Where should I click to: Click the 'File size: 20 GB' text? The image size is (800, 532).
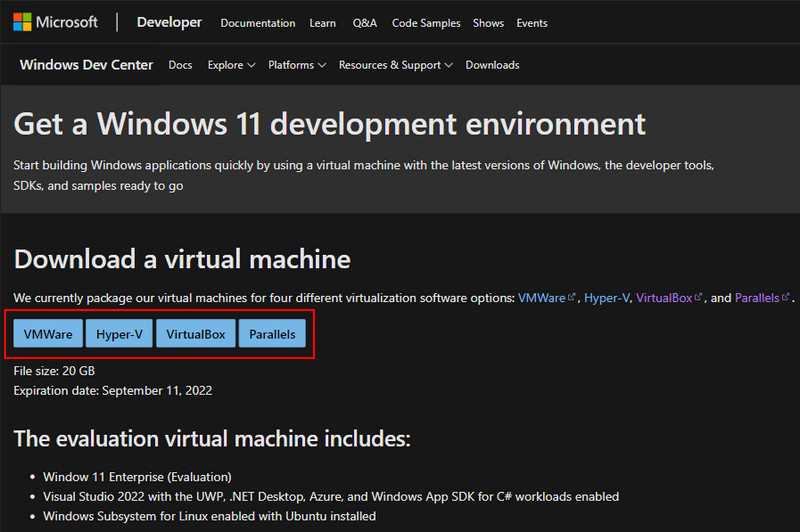click(54, 371)
